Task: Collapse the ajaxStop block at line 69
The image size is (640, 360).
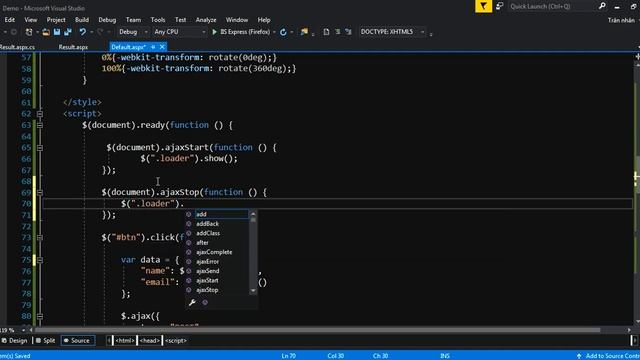Action: (x=40, y=192)
